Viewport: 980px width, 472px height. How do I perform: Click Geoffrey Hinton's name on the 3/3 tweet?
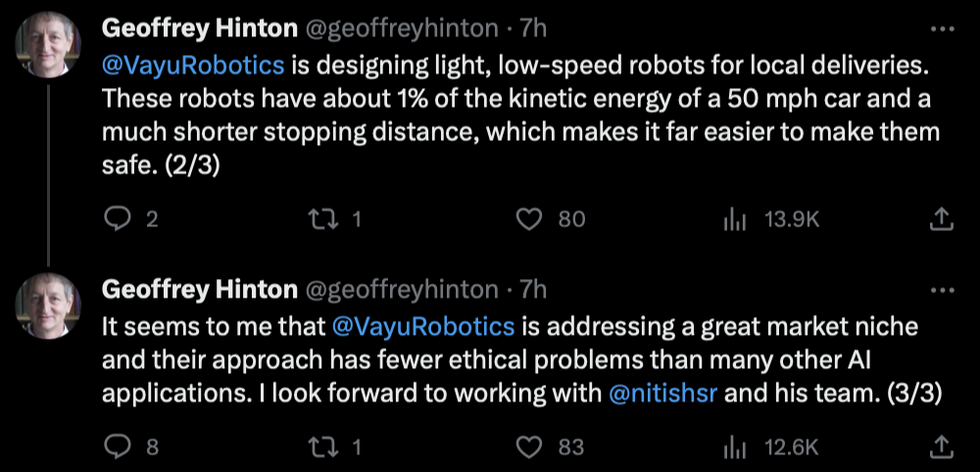(199, 290)
